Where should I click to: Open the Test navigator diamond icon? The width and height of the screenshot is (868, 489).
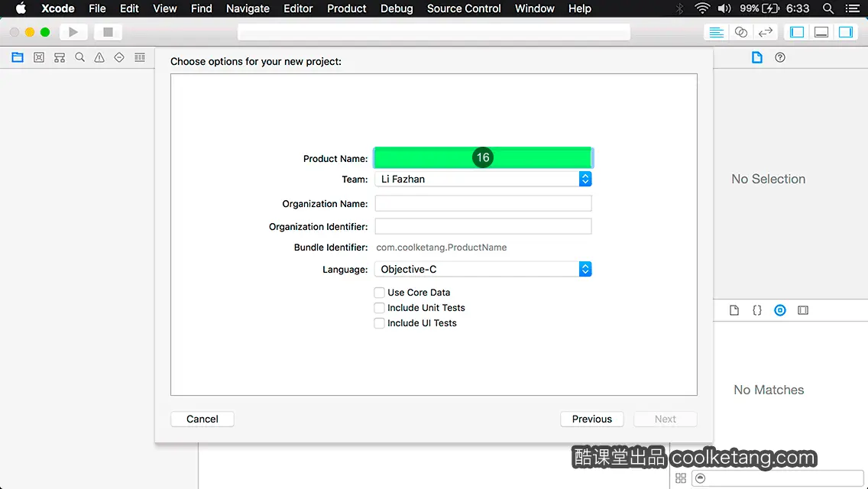click(x=119, y=57)
